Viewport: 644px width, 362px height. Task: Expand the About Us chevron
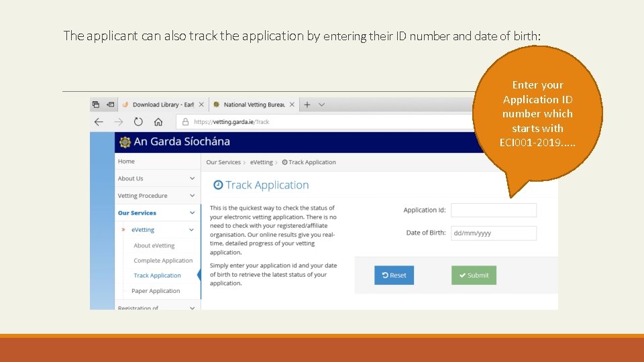tap(193, 178)
